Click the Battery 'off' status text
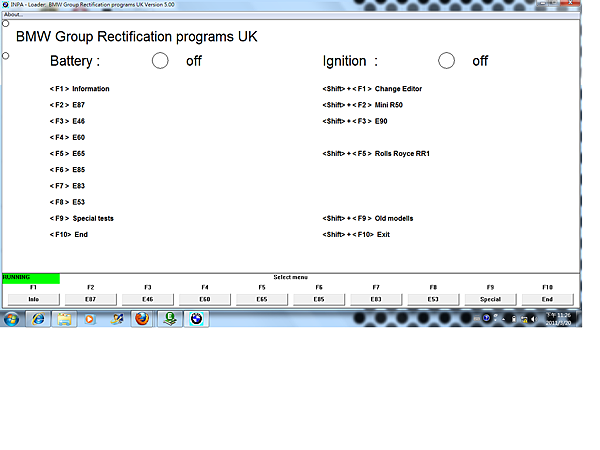 194,61
